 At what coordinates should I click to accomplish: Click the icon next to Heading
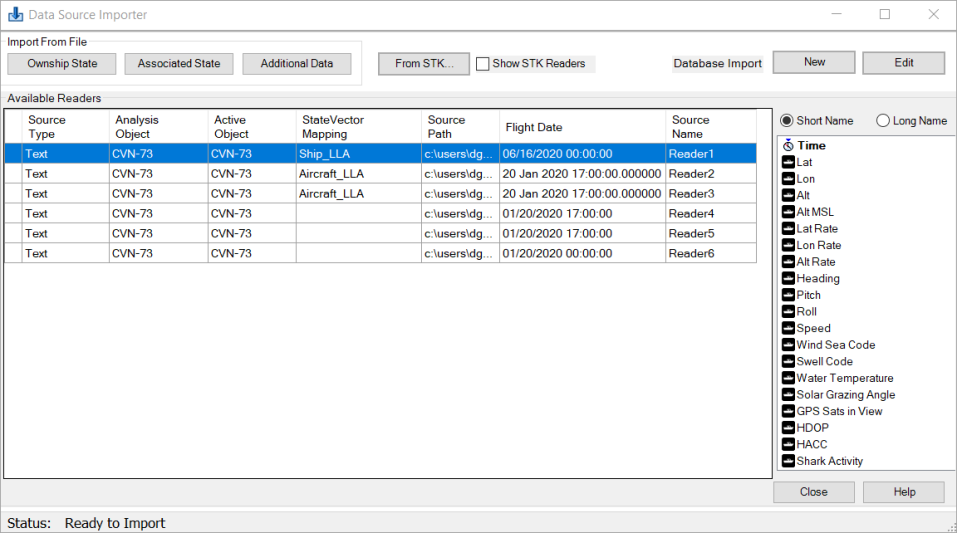coord(788,279)
